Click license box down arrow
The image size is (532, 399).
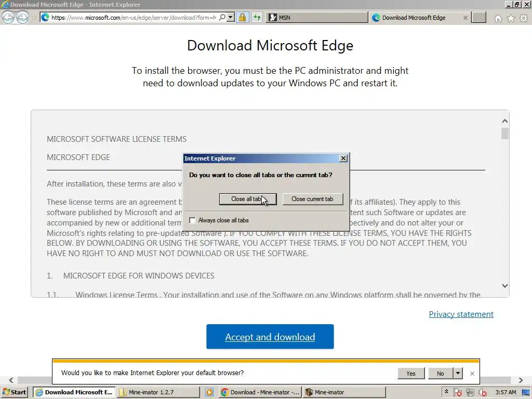505,286
